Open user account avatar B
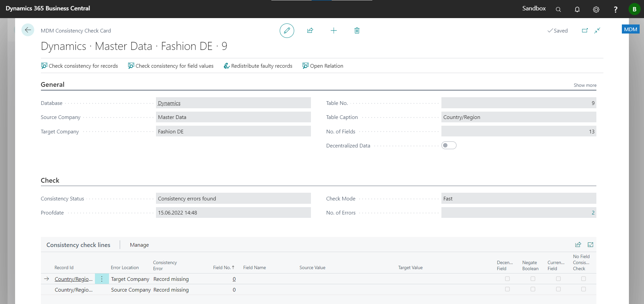644x304 pixels. point(634,9)
